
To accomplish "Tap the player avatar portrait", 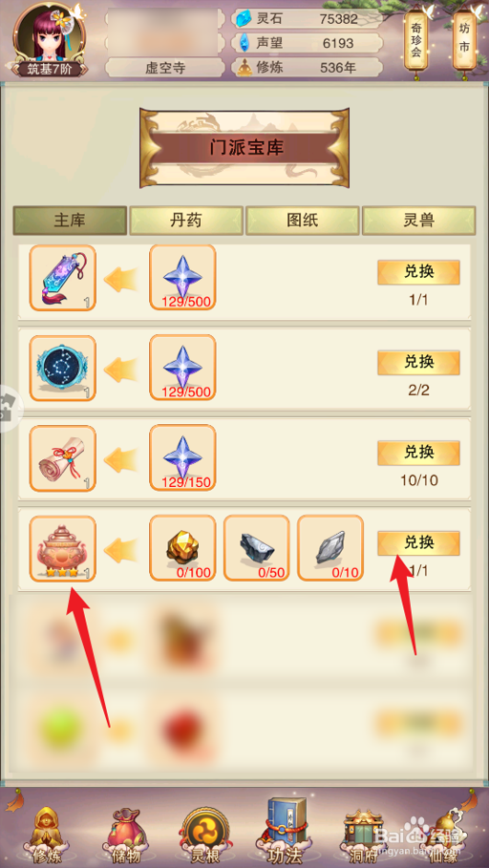I will pos(50,35).
